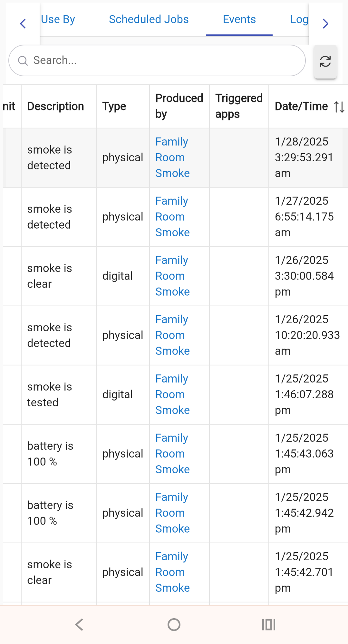Focus the Search events input field

point(157,61)
